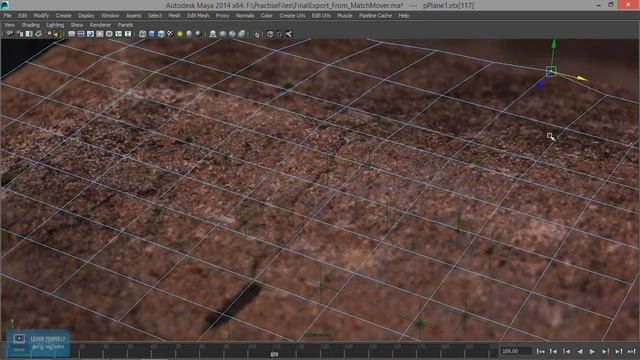640x360 pixels.
Task: Toggle the viewport Grid display
Action: (71, 34)
